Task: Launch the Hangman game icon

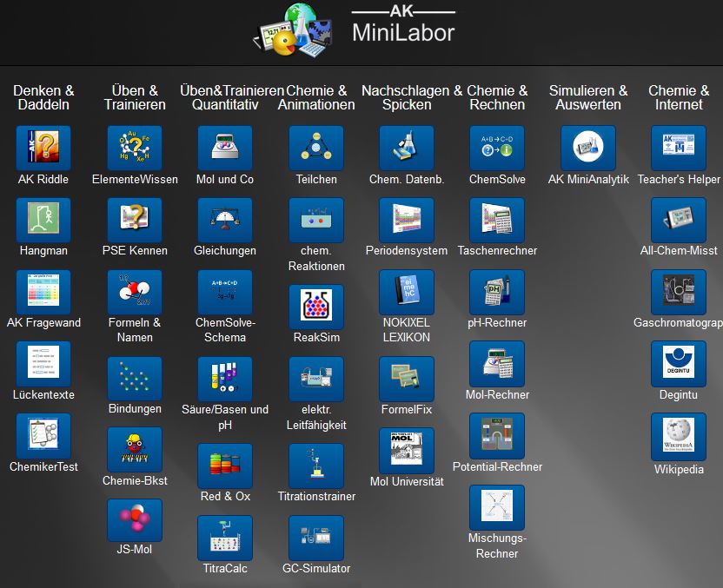Action: click(x=43, y=220)
